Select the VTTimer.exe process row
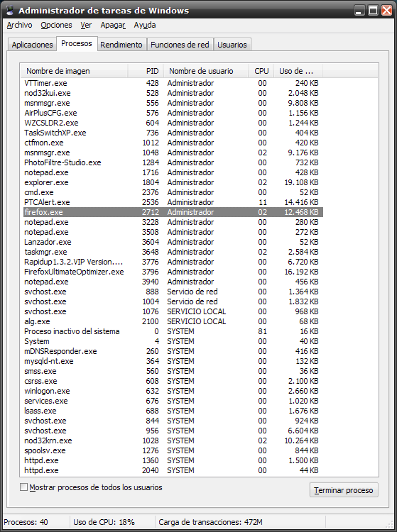397x532 pixels. pyautogui.click(x=173, y=83)
